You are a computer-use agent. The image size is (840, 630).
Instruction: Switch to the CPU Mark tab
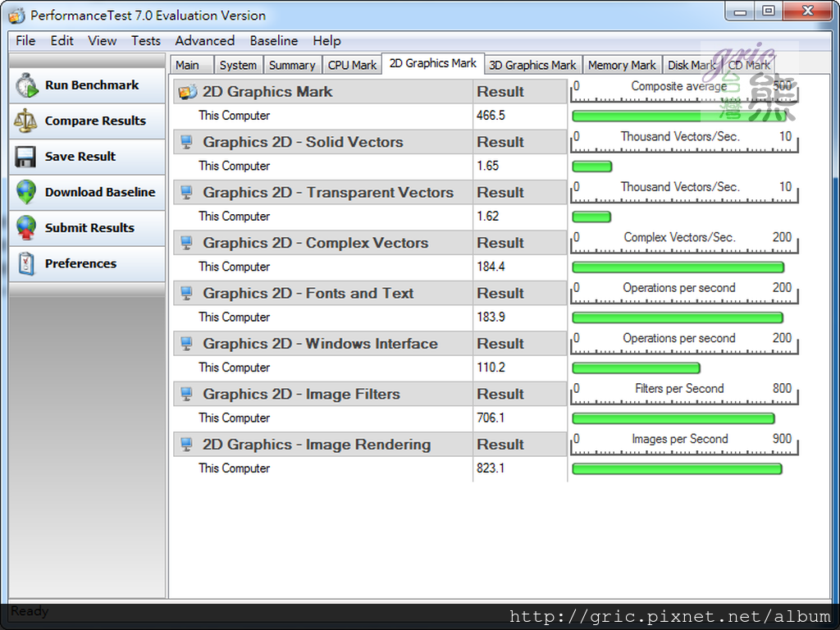pyautogui.click(x=352, y=66)
